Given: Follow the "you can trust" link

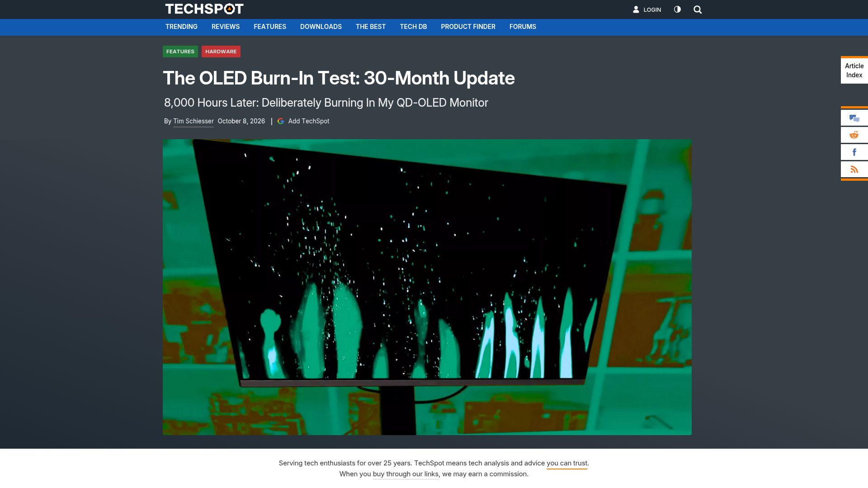Looking at the screenshot, I should pos(567,463).
